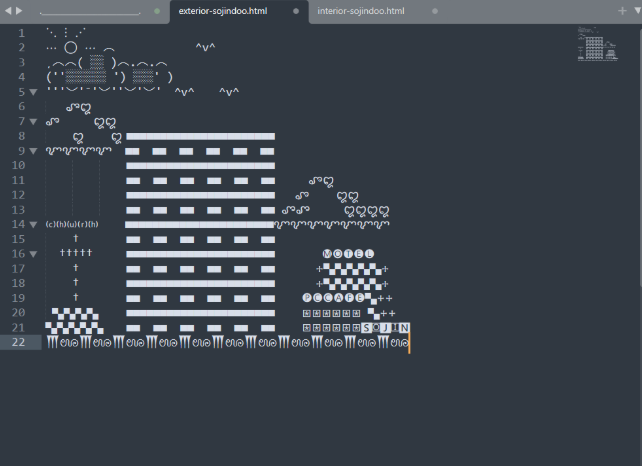Viewport: 642px width, 466px height.
Task: Close the first unnamed tab
Action: click(158, 11)
